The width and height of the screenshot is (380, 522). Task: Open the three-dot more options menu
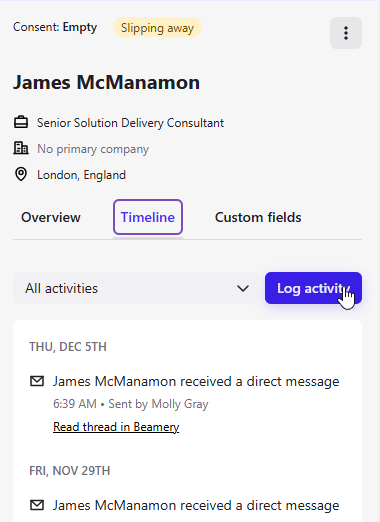346,33
